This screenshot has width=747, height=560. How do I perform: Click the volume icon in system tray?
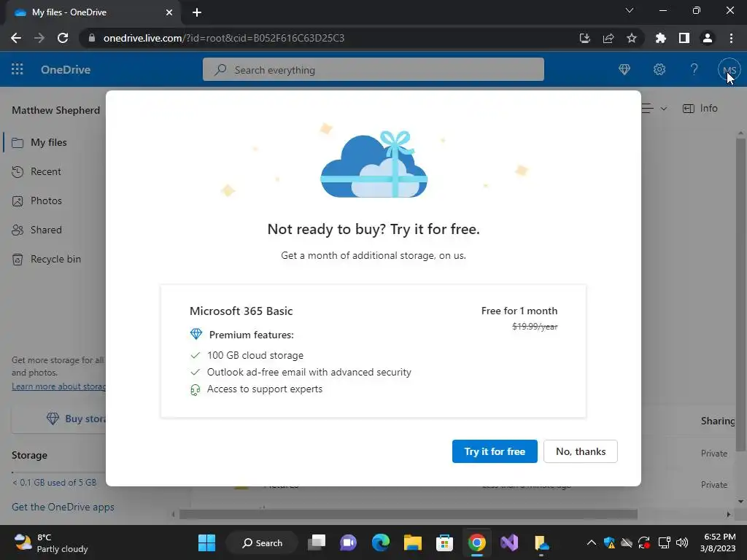tap(682, 542)
